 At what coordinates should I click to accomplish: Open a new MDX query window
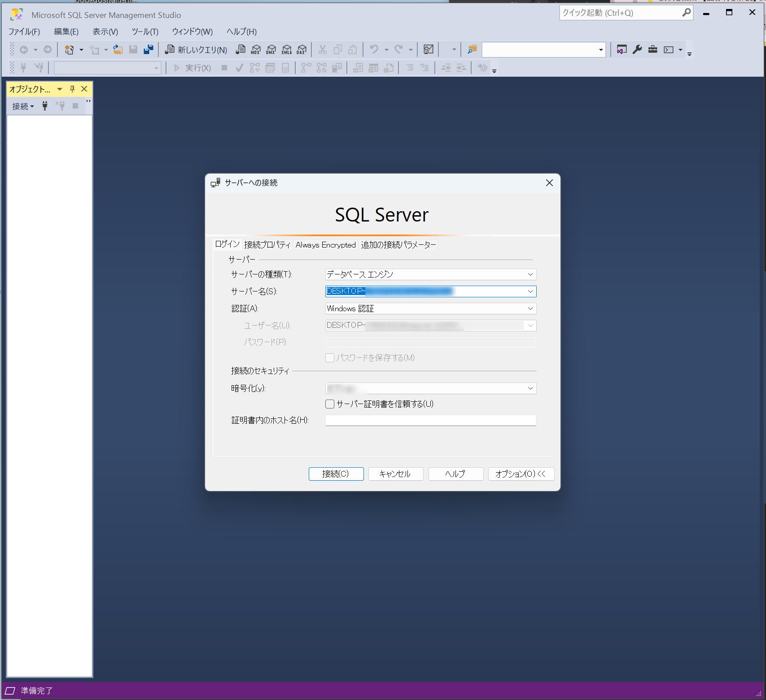[256, 49]
